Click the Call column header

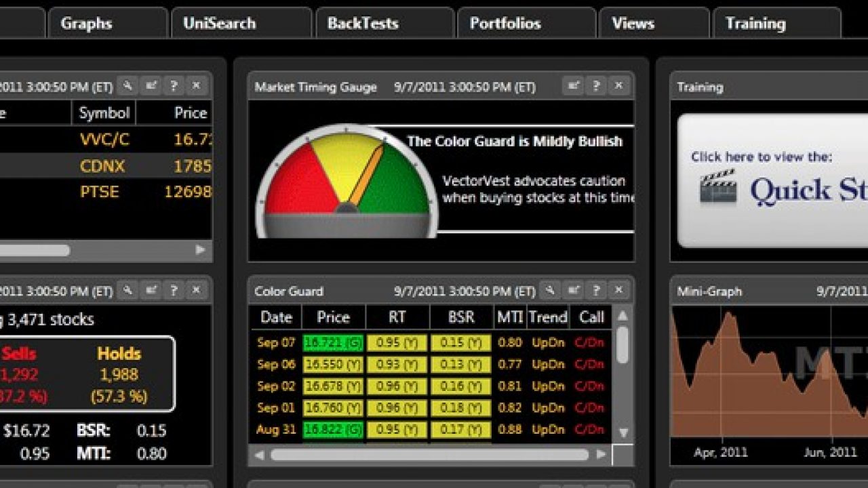click(591, 317)
